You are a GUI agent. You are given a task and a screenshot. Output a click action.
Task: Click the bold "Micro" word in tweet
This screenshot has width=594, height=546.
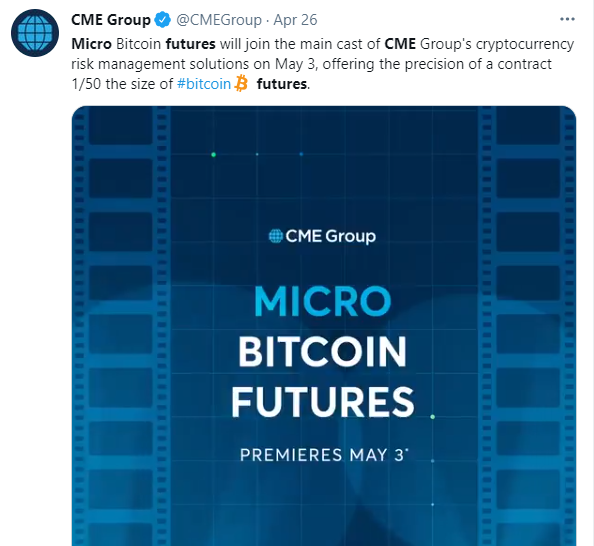coord(91,44)
